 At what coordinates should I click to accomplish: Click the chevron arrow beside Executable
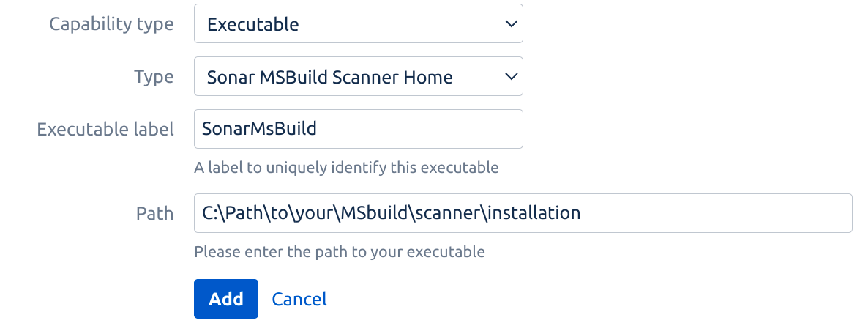click(x=512, y=24)
